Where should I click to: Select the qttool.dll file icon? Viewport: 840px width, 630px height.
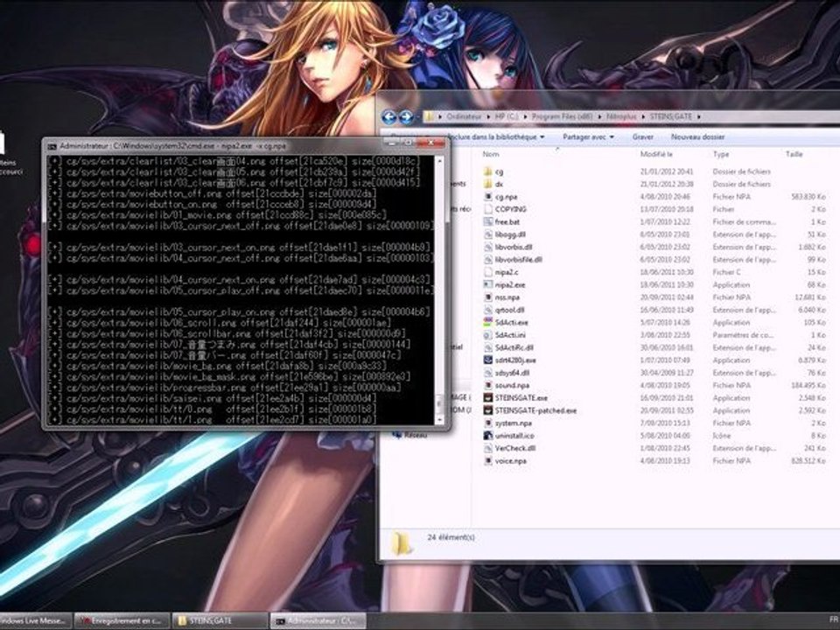(x=488, y=310)
